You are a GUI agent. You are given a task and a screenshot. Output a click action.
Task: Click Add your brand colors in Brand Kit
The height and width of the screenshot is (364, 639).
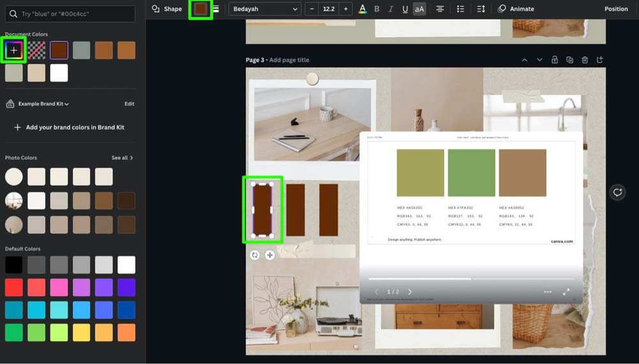pos(69,127)
